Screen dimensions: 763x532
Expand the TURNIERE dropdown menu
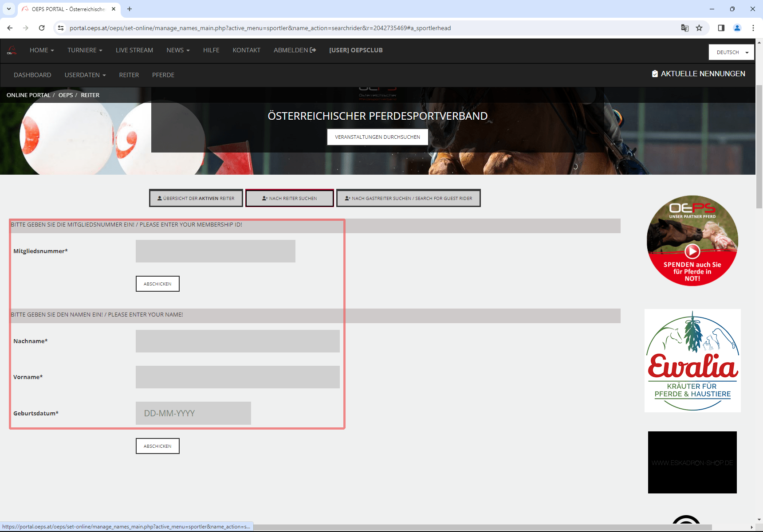[x=85, y=50]
